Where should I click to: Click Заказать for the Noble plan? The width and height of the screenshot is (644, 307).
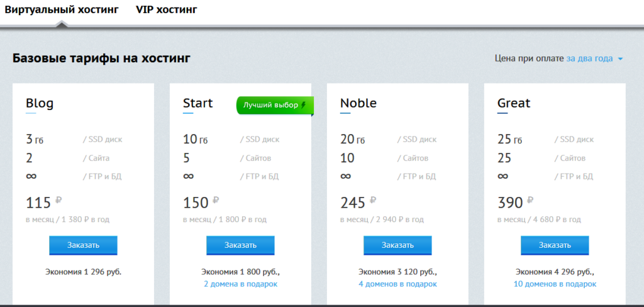pyautogui.click(x=397, y=245)
